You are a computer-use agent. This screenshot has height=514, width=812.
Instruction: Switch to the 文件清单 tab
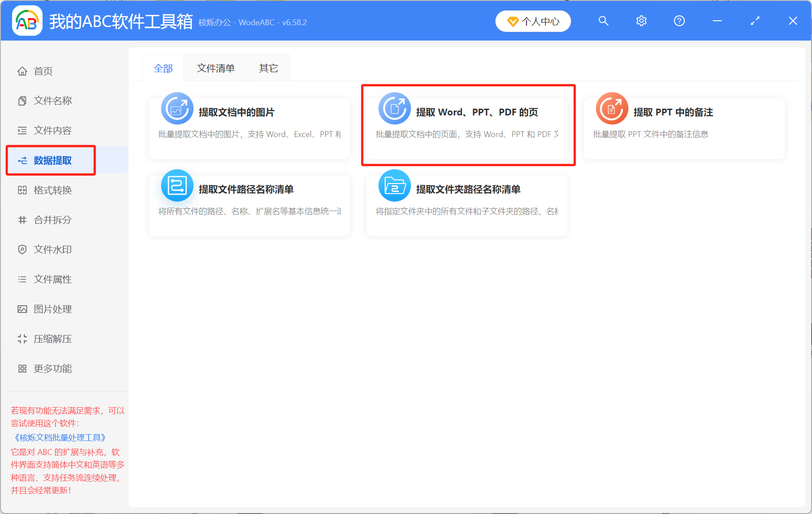(215, 68)
